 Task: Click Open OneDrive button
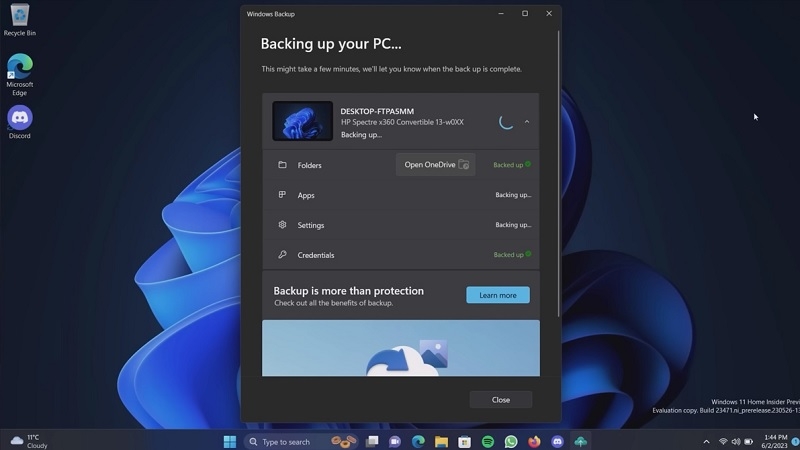pos(436,165)
